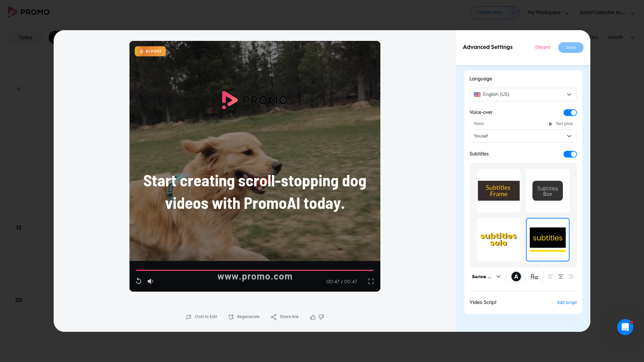644x362 pixels.
Task: Expand the English (US) language dropdown
Action: coord(523,95)
